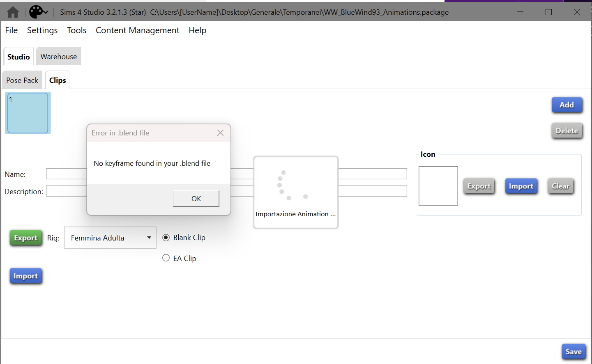Open the Help menu

(198, 30)
